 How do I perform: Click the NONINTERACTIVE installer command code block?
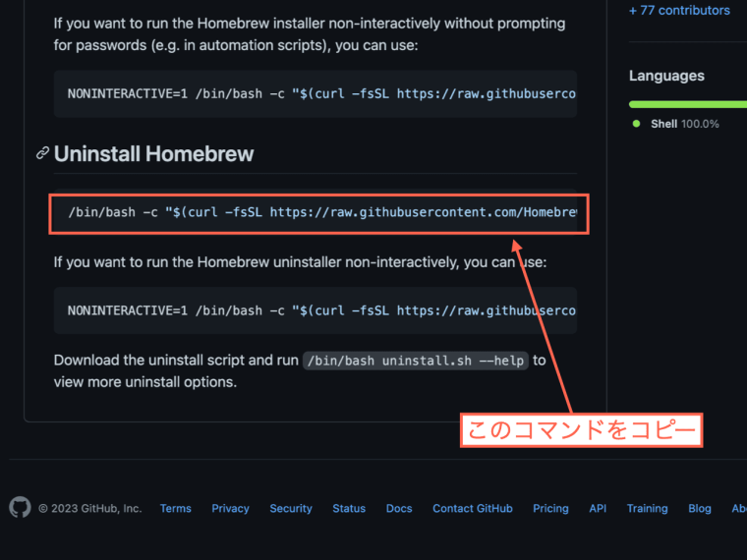point(316,93)
